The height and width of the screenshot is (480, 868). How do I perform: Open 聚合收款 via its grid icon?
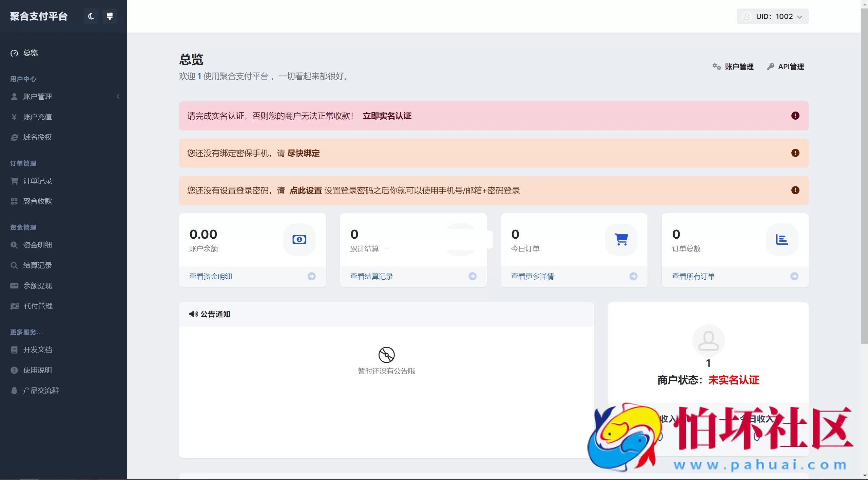pos(14,201)
